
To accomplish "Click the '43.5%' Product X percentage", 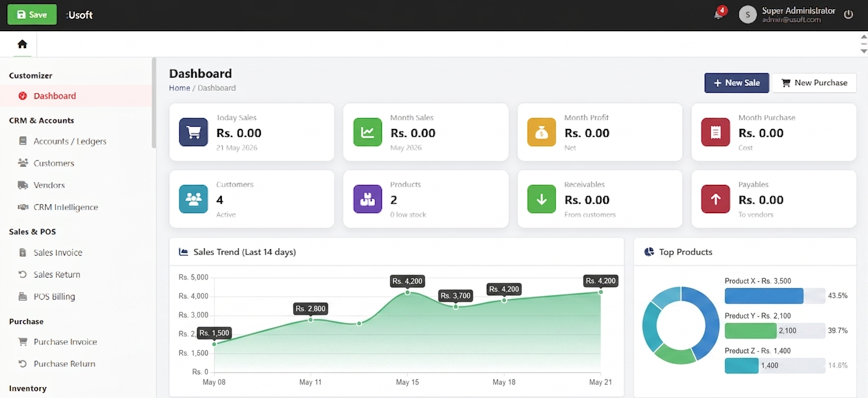I will [838, 296].
